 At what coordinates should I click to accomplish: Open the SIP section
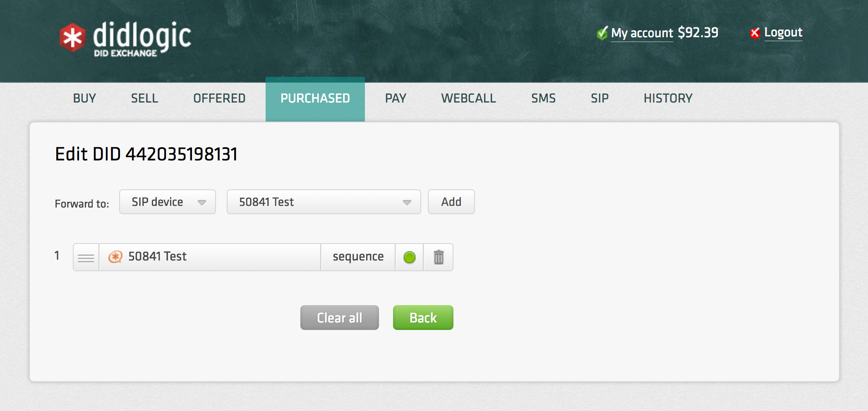pos(600,98)
